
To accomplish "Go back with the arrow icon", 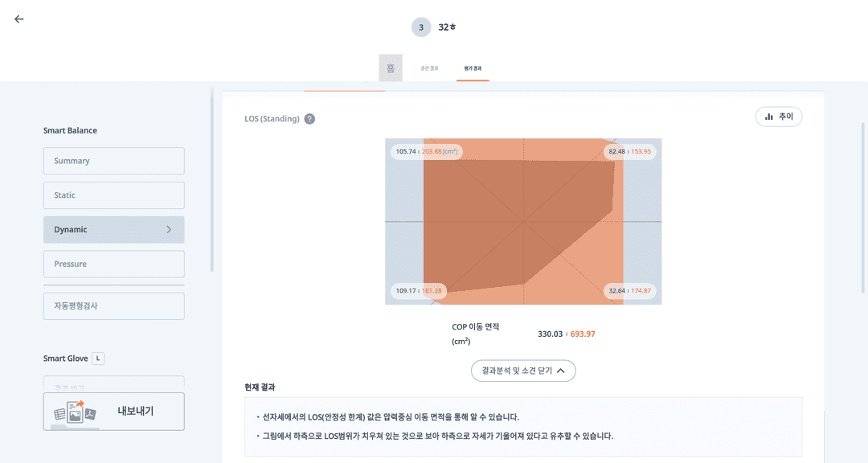I will coord(19,19).
